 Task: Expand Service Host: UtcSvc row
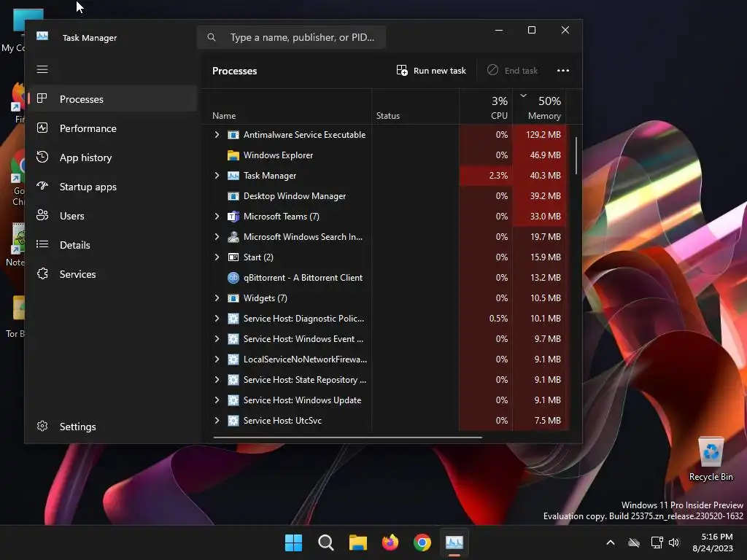217,421
